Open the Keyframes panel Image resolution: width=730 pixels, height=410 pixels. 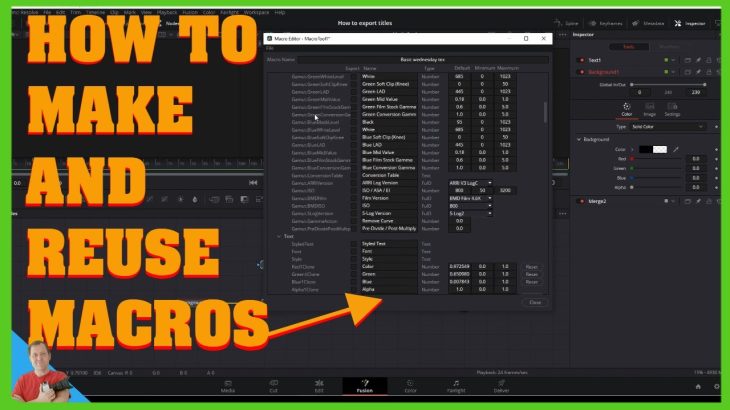coord(605,23)
